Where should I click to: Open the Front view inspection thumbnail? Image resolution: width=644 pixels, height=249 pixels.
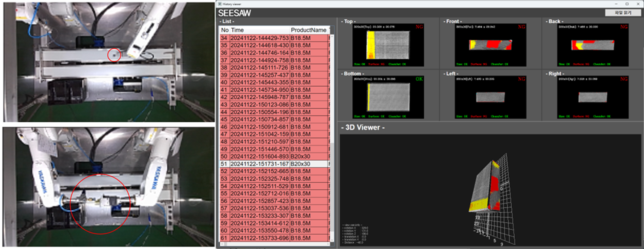click(x=490, y=45)
